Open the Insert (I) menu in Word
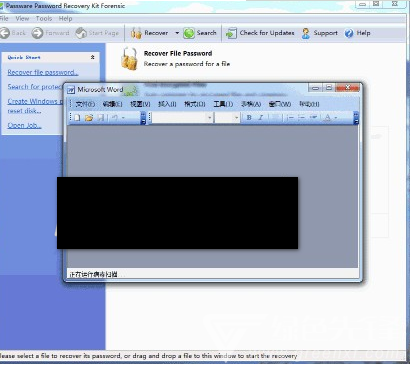Image resolution: width=410 pixels, height=367 pixels. tap(167, 104)
